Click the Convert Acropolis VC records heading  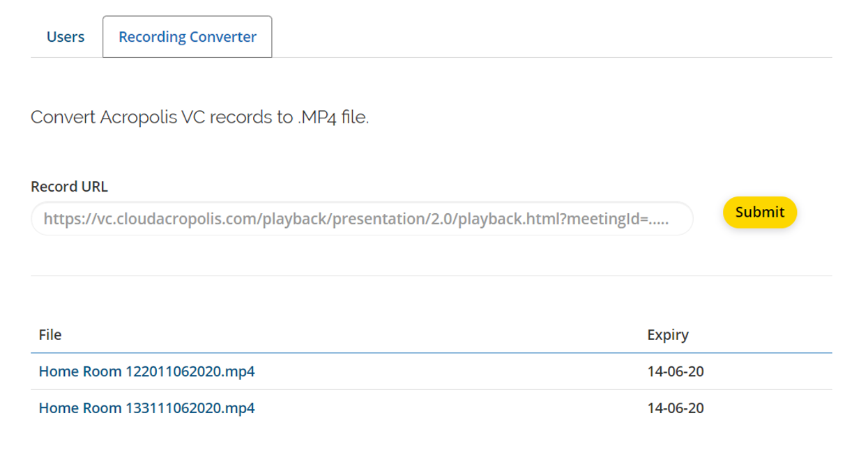[x=199, y=117]
